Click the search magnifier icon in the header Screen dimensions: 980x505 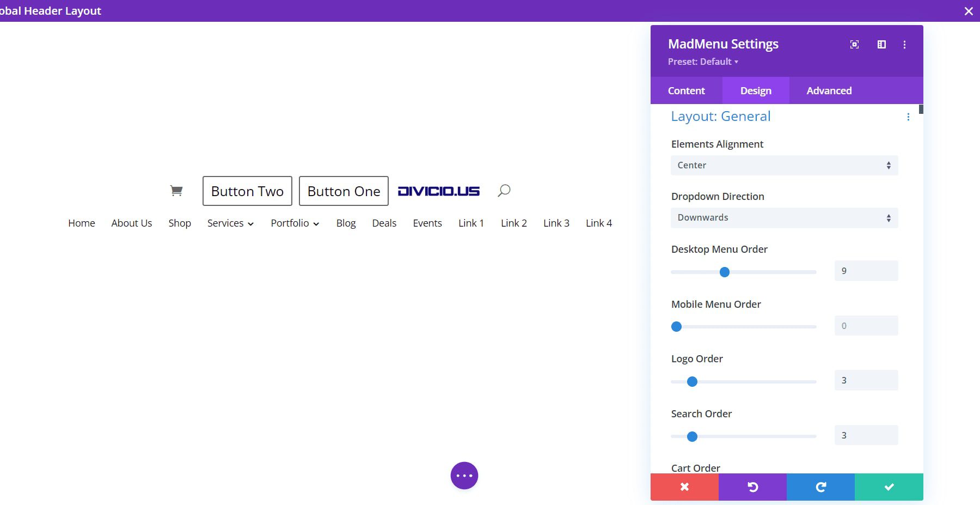[504, 191]
